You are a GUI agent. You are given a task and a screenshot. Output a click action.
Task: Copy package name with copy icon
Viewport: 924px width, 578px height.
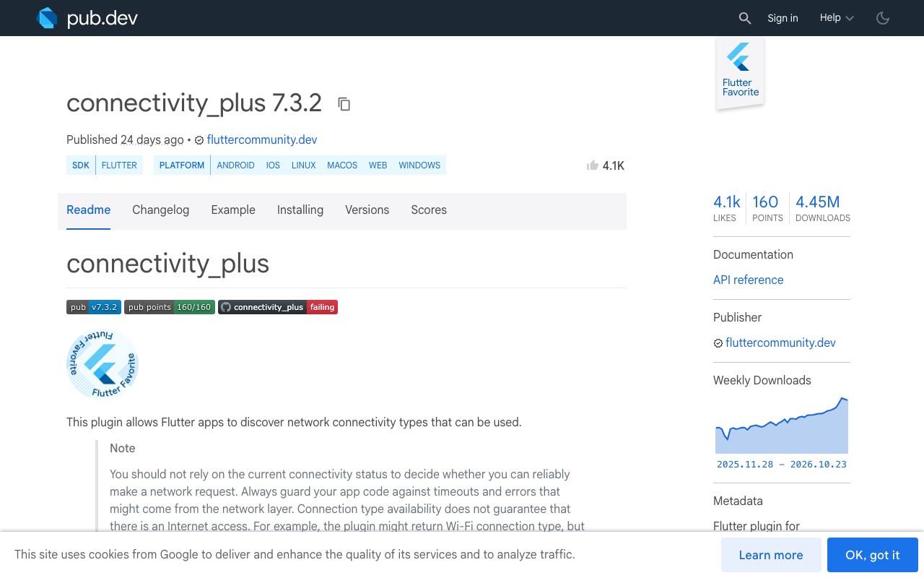pyautogui.click(x=344, y=104)
